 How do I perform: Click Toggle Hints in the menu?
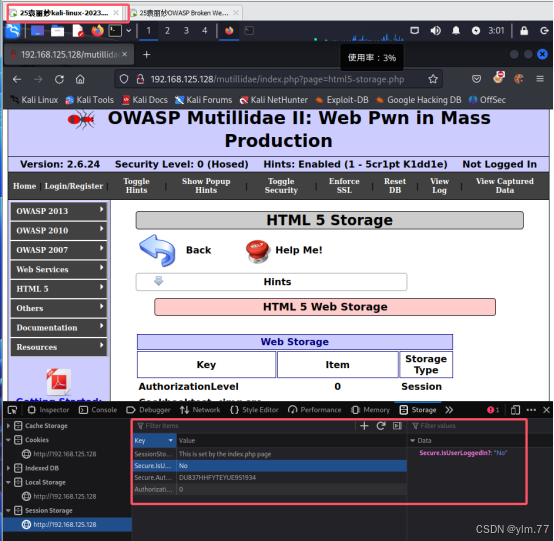(x=136, y=186)
